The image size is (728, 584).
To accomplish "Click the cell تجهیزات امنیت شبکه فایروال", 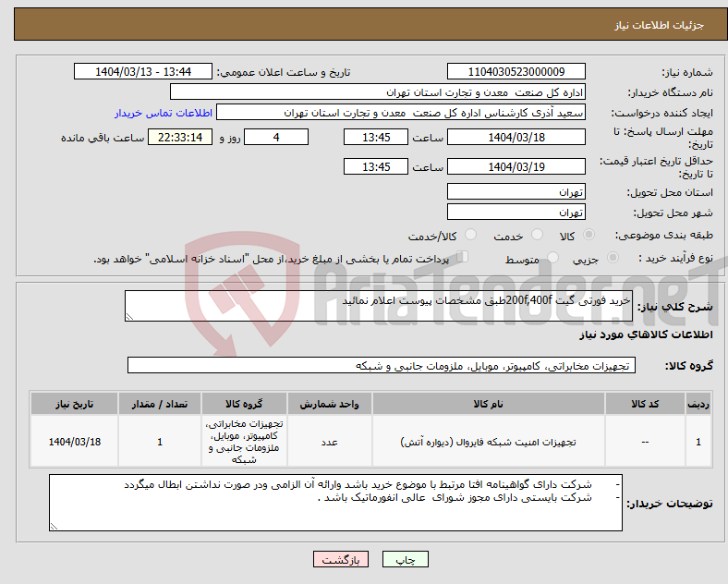I will point(489,442).
